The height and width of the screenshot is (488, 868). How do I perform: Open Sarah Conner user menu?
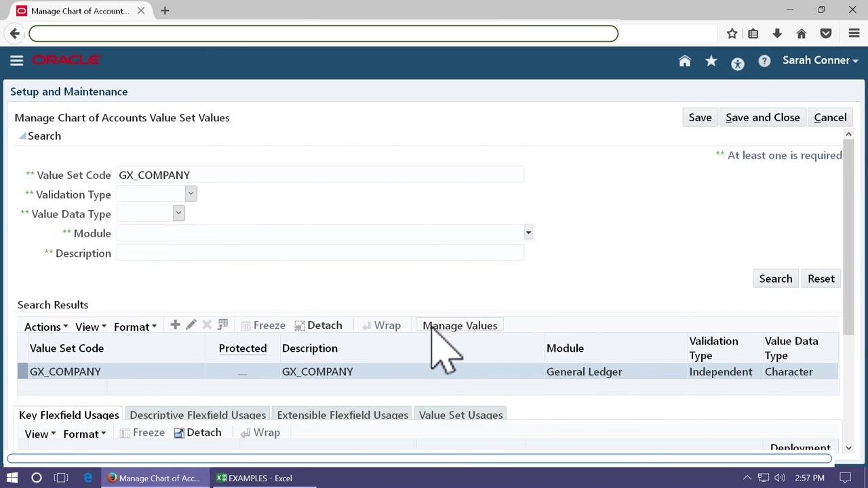point(821,60)
